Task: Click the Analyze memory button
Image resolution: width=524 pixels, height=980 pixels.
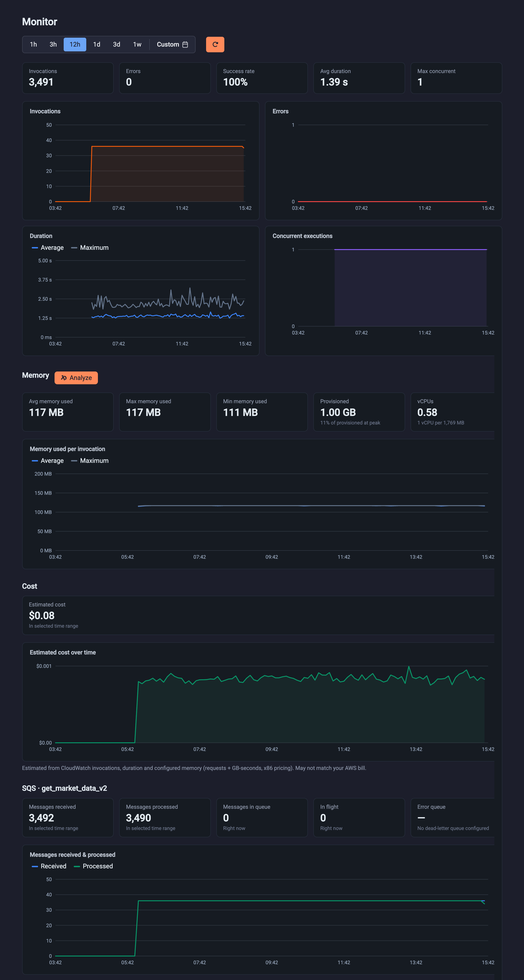Action: 76,378
